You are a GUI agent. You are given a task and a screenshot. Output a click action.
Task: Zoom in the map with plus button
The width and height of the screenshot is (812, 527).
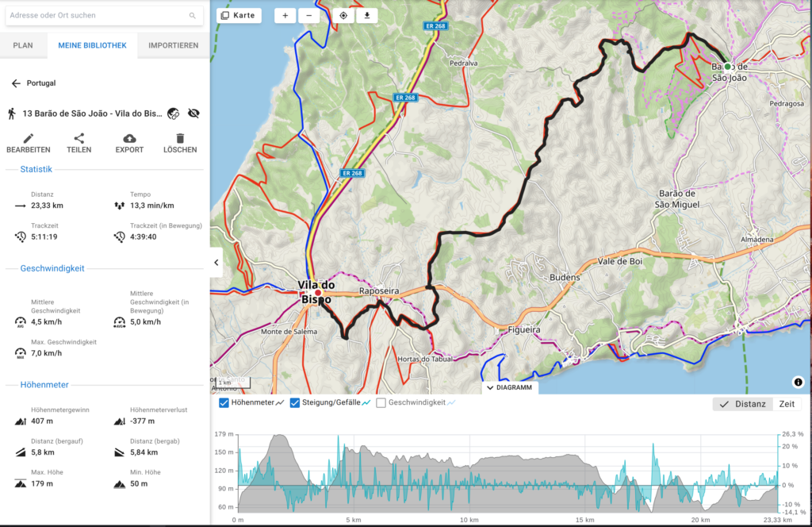point(285,16)
